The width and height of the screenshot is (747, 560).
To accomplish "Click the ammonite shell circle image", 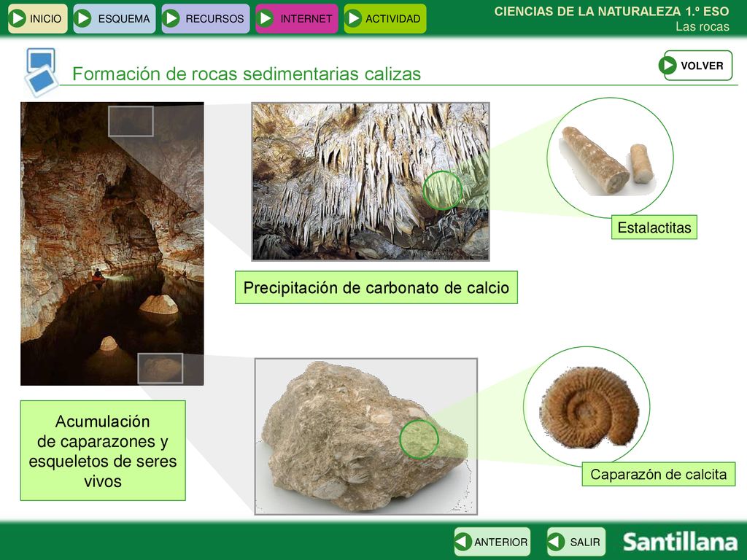I will click(x=587, y=405).
